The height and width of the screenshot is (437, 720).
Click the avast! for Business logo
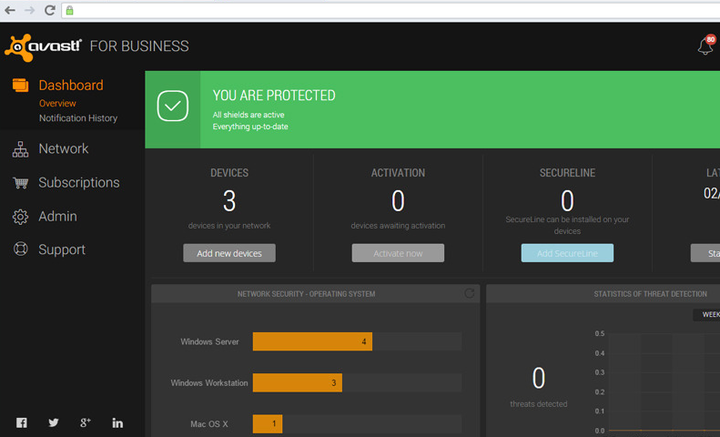tap(97, 47)
